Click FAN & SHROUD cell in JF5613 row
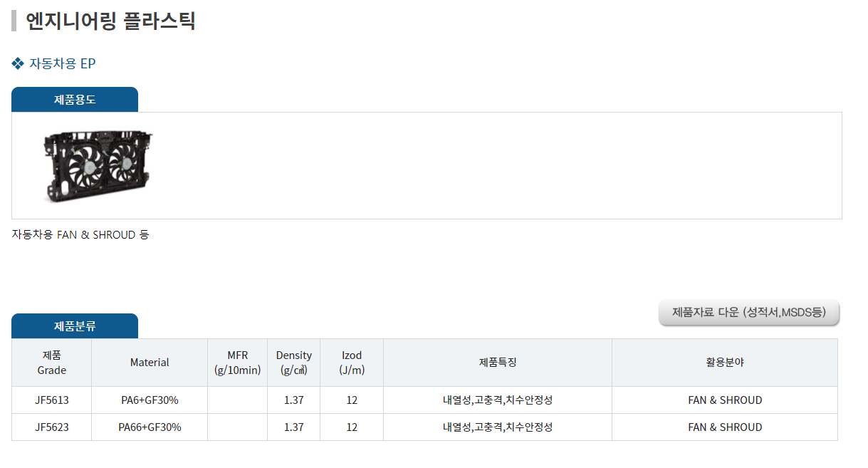Viewport: 868px width, 468px height. click(725, 400)
